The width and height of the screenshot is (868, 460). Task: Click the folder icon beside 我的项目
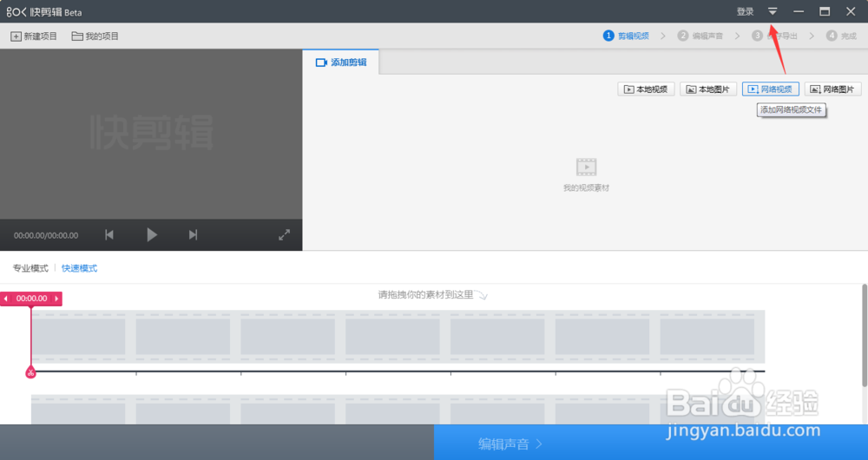click(77, 36)
